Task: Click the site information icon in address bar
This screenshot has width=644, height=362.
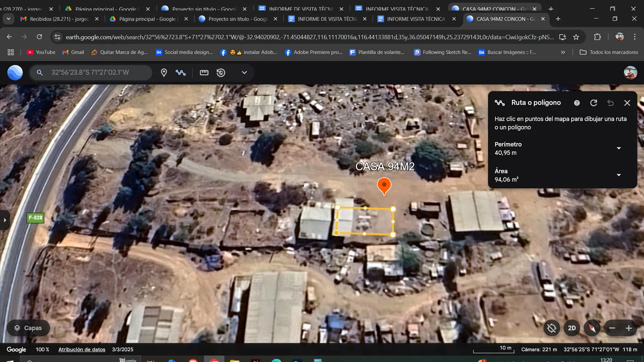Action: tap(57, 37)
